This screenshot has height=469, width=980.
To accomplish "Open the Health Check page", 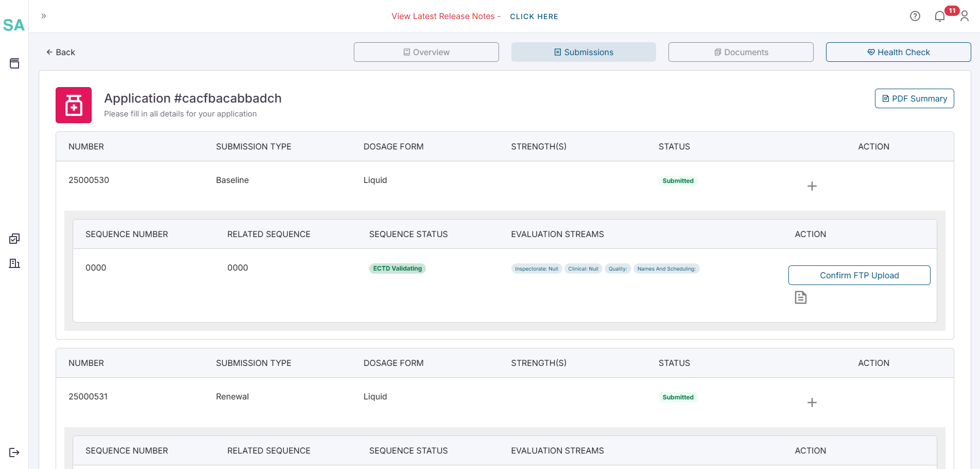I will click(898, 52).
